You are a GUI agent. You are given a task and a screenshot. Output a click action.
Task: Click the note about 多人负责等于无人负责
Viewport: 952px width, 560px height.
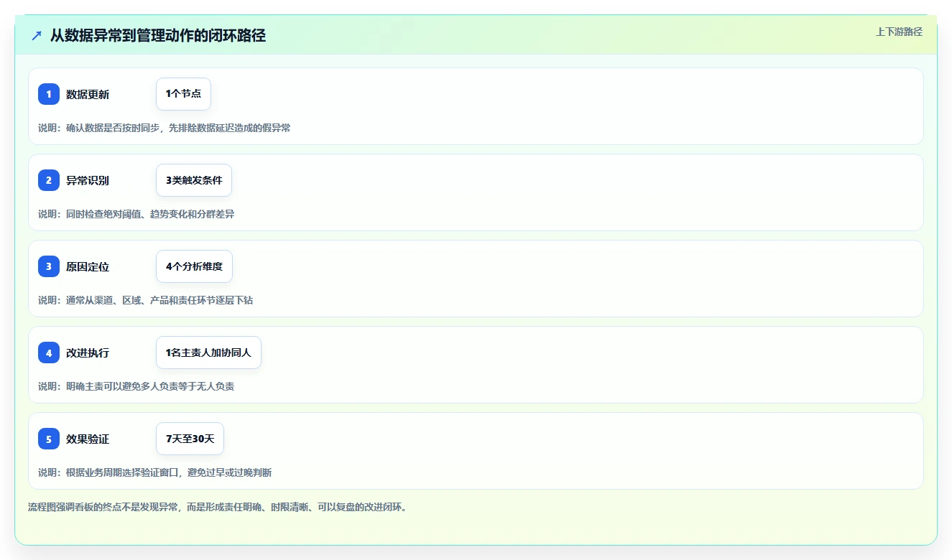click(137, 386)
